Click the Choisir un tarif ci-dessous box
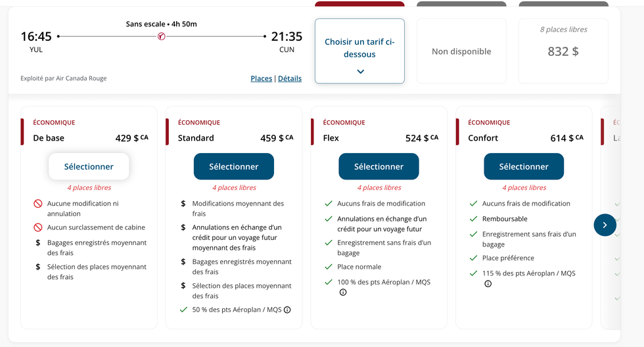This screenshot has height=347, width=644. (359, 47)
